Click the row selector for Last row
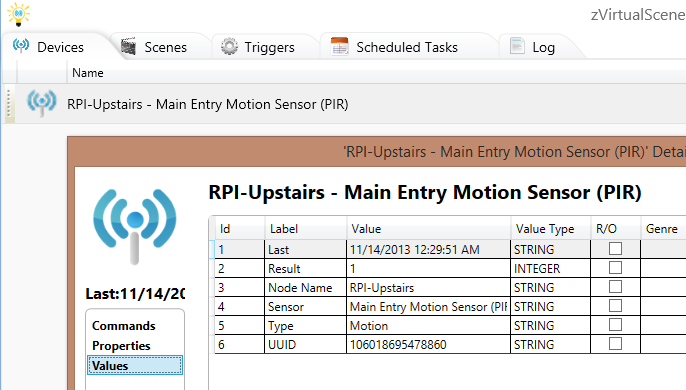 [212, 249]
